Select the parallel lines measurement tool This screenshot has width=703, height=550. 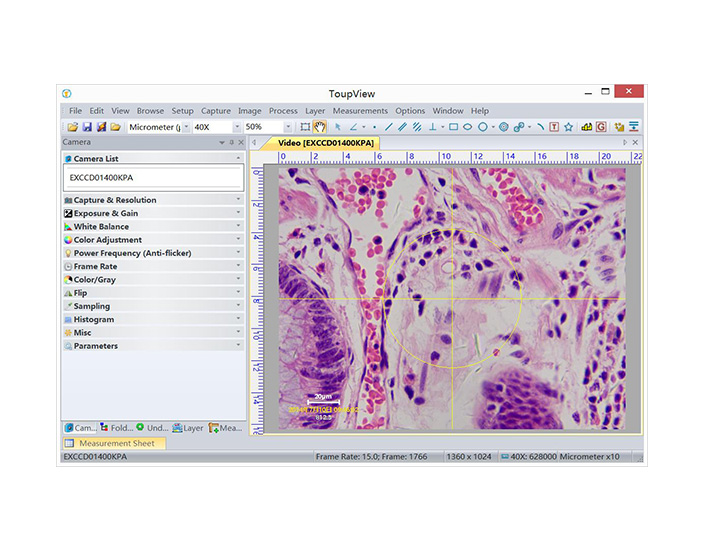403,127
